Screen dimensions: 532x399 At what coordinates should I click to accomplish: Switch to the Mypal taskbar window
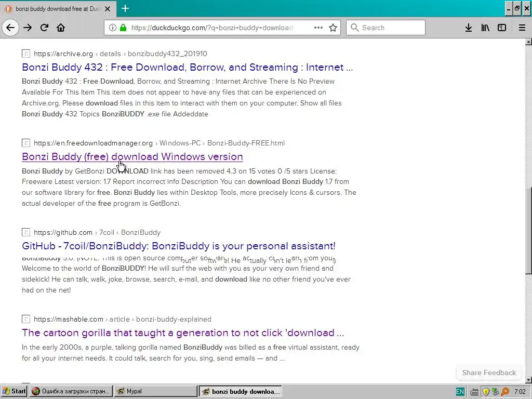[155, 391]
